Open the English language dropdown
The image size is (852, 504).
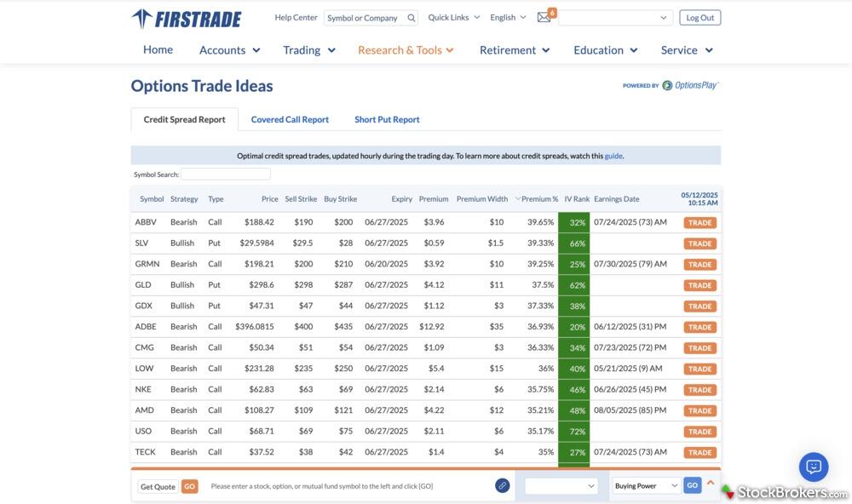(x=508, y=18)
